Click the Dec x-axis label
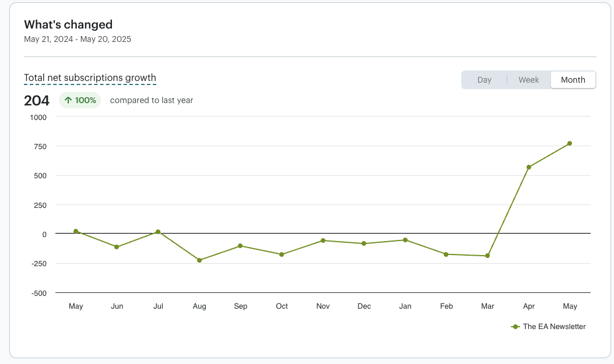The width and height of the screenshot is (614, 364). [364, 306]
